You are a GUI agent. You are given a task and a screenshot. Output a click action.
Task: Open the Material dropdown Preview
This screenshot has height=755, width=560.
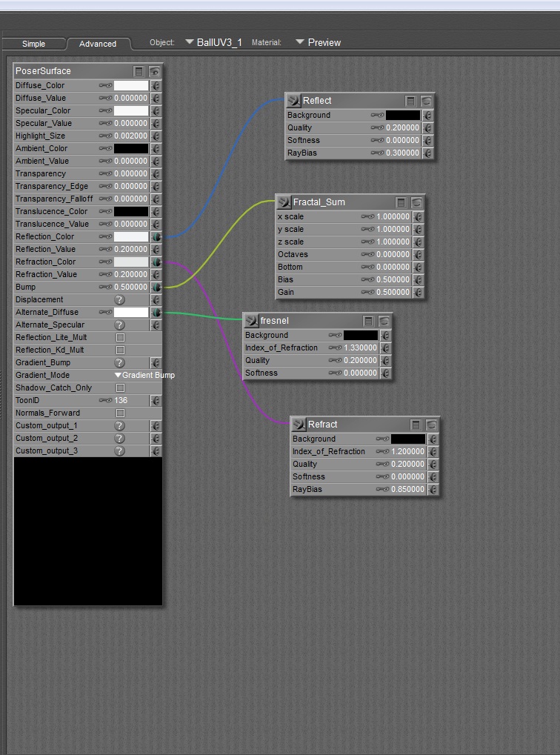click(319, 42)
